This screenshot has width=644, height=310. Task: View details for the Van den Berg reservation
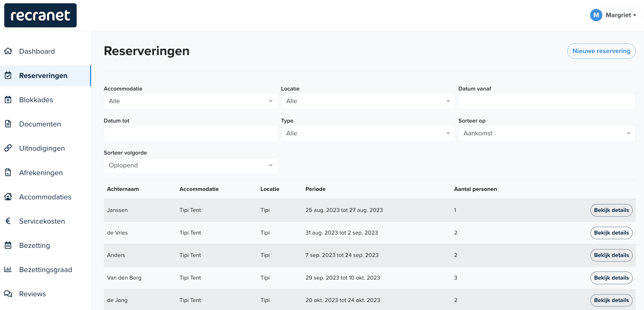click(611, 278)
